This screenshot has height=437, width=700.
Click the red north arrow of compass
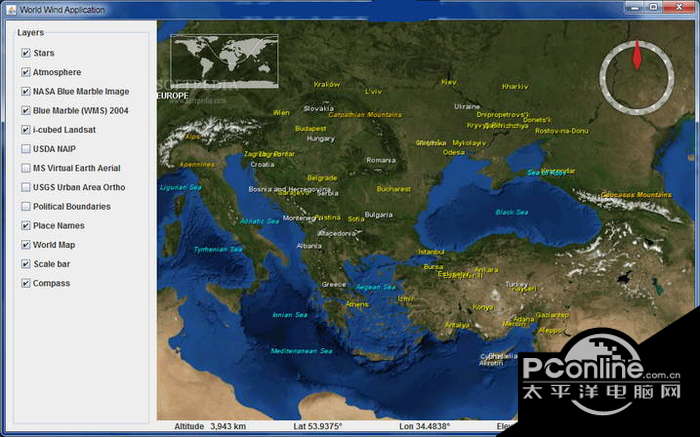pos(637,55)
